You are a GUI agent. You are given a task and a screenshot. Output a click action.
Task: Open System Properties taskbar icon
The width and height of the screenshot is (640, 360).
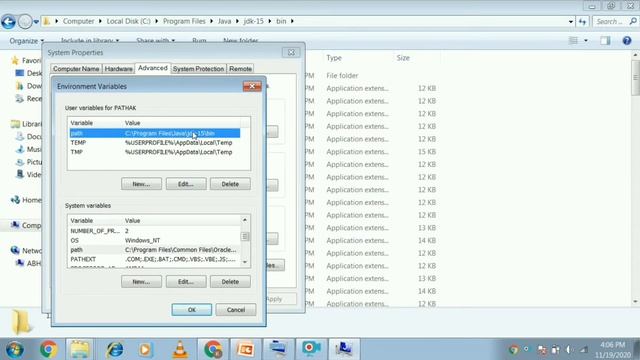pos(343,349)
